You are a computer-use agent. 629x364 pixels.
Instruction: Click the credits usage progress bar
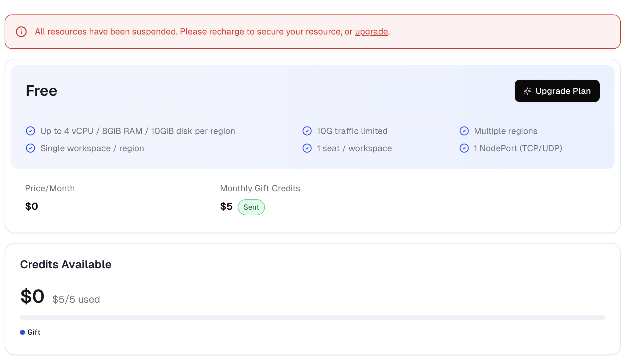(313, 317)
